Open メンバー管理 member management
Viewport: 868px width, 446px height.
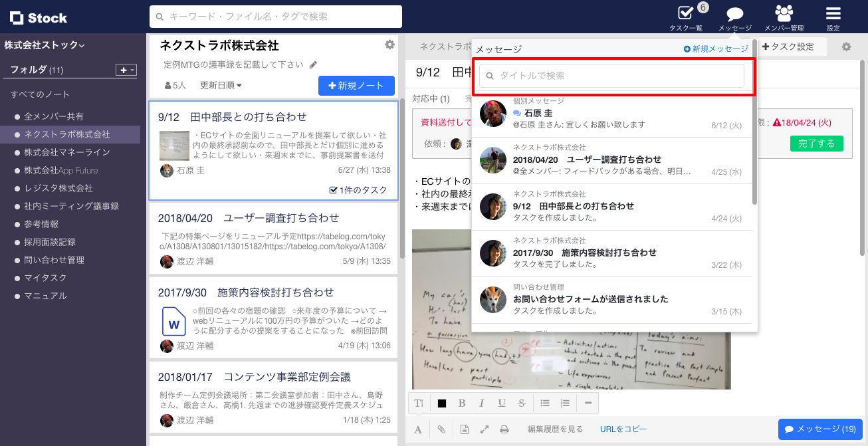(x=783, y=18)
